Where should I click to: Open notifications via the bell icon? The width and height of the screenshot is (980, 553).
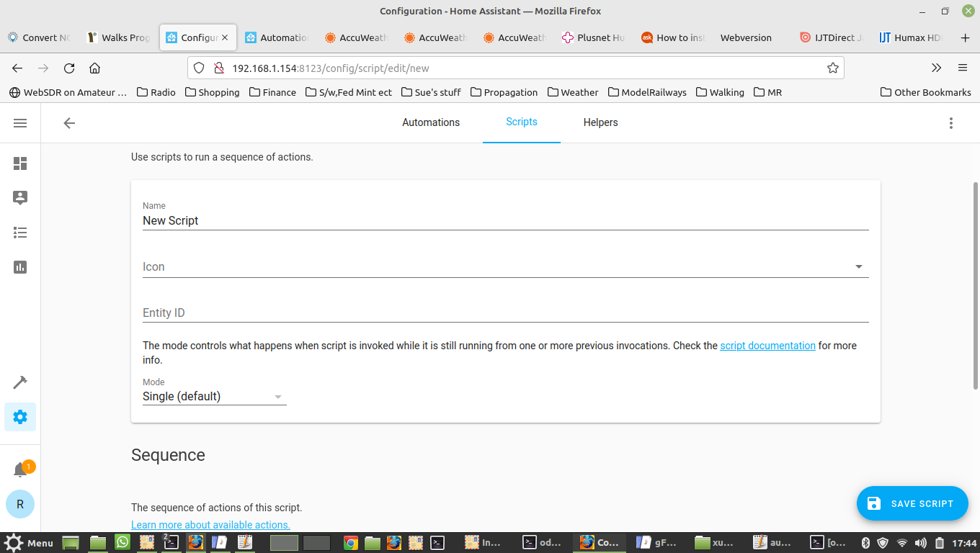20,468
